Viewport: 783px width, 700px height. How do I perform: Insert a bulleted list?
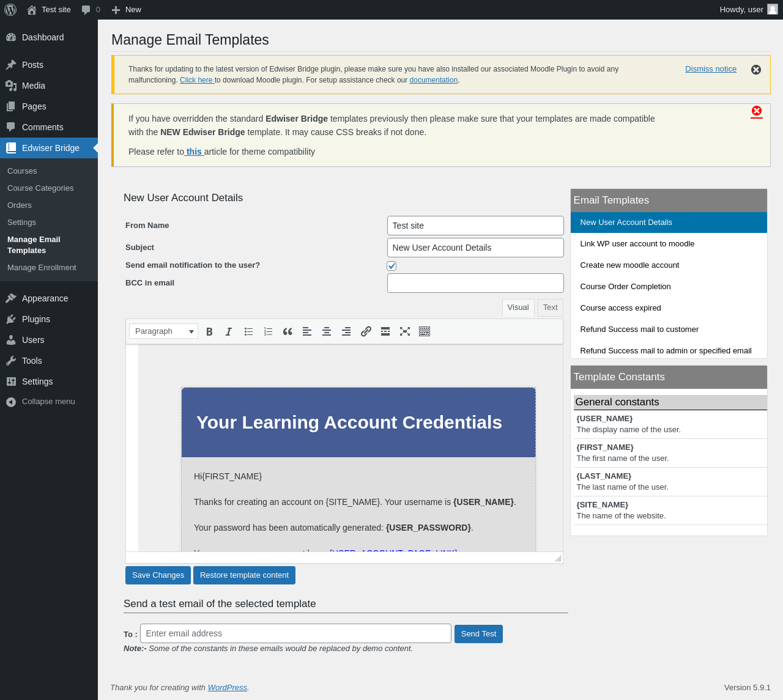(x=248, y=331)
